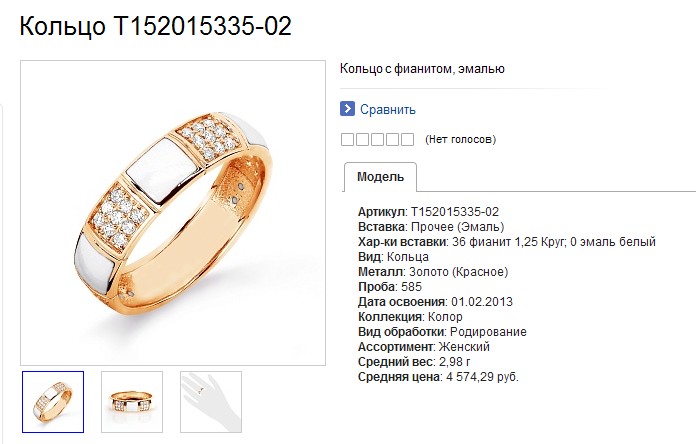Open the ring-on-hand thumbnail

point(211,402)
